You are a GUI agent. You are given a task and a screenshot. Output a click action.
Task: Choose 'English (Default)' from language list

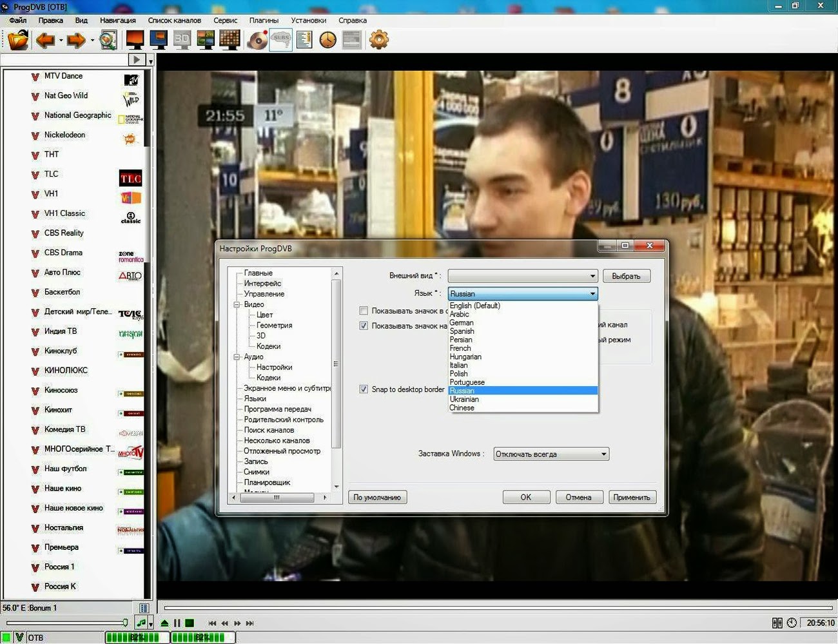523,306
